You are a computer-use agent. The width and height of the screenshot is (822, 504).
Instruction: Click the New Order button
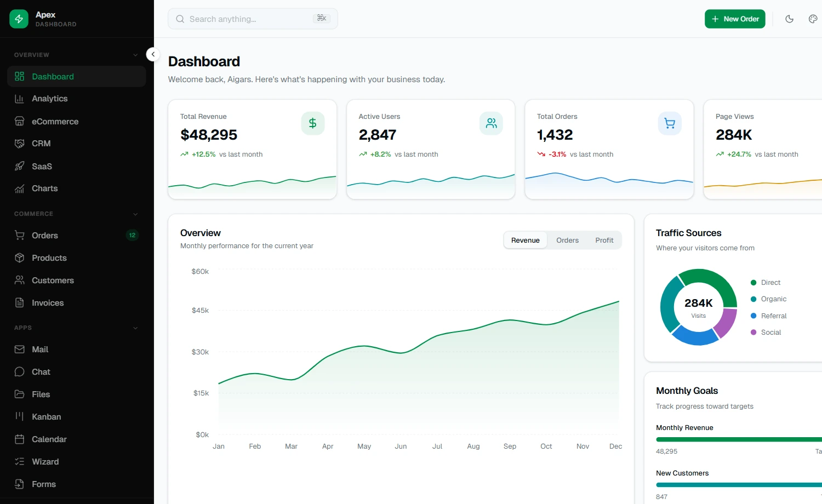coord(735,19)
